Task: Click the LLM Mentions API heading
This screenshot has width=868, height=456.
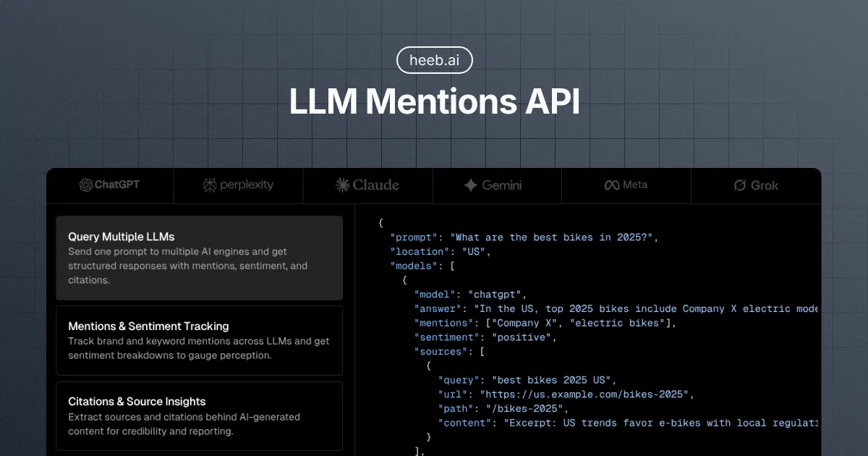Action: [x=434, y=102]
